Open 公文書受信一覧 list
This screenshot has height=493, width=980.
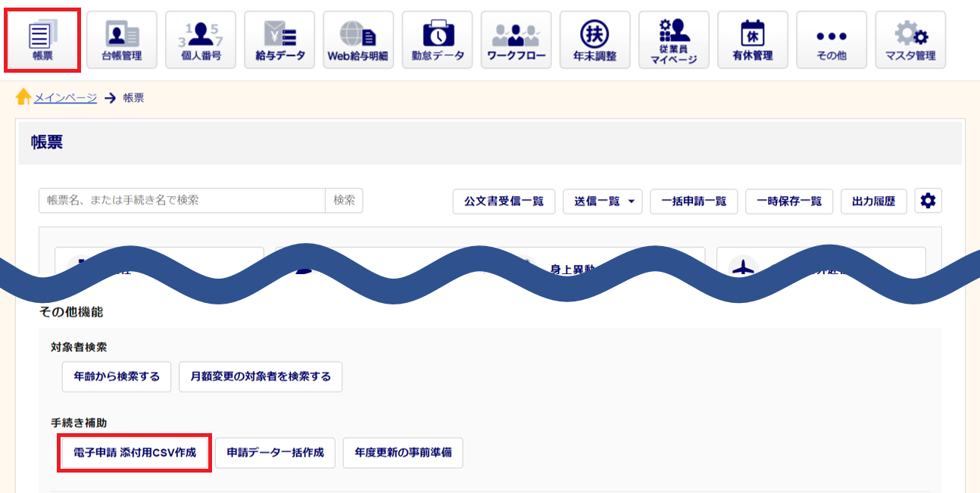coord(504,201)
